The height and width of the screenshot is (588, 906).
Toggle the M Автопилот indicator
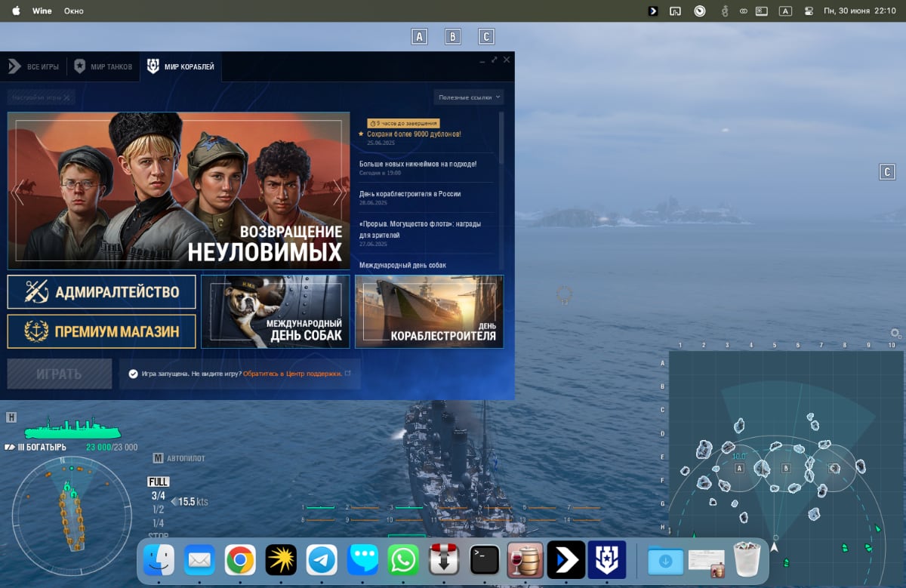coord(179,457)
